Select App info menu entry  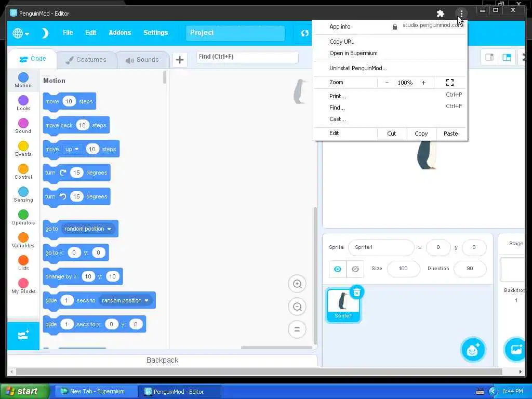[x=340, y=26]
